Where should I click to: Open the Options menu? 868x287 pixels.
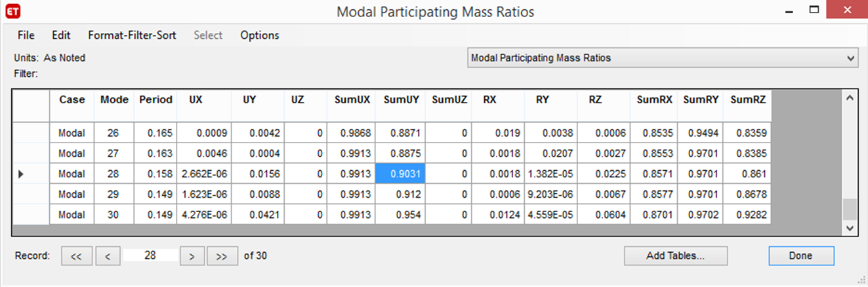point(259,35)
